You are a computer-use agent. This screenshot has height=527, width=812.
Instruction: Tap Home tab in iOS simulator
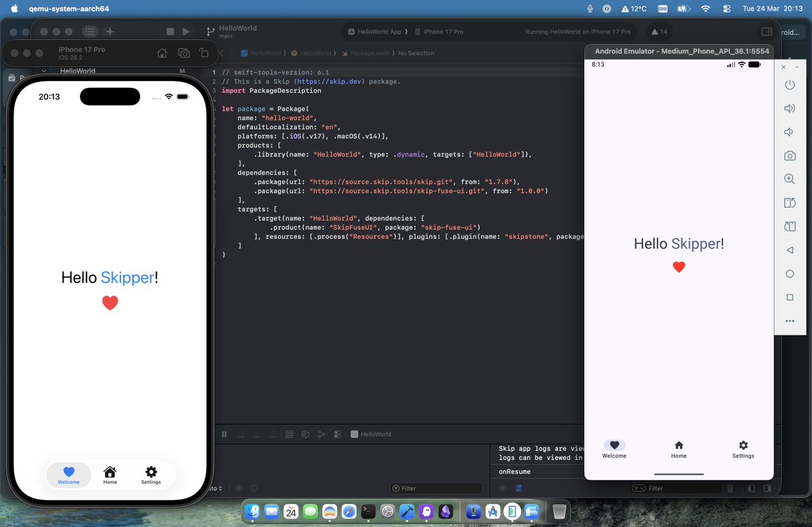point(110,476)
